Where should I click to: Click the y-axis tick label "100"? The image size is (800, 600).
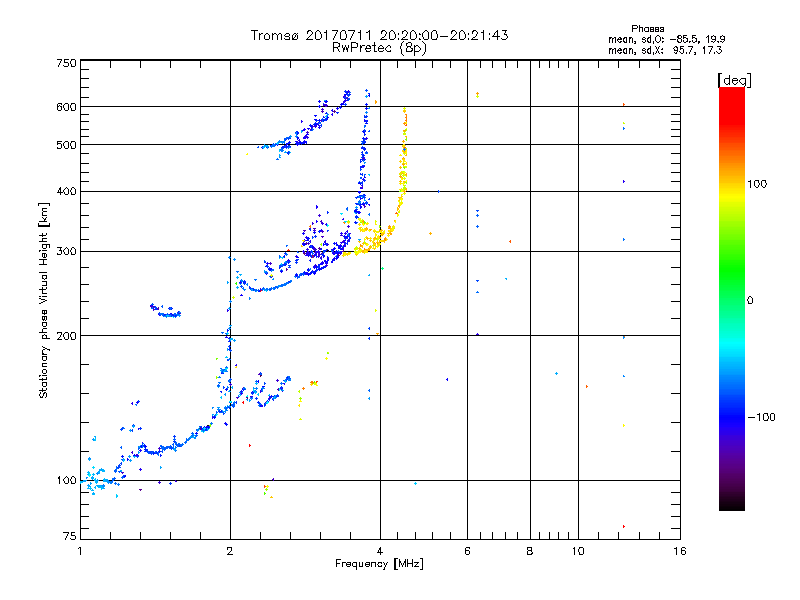tap(67, 480)
